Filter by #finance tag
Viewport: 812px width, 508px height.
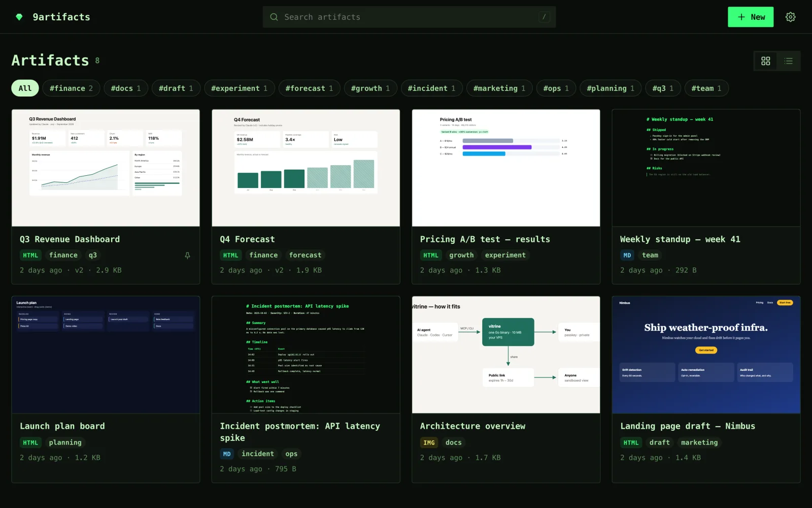click(x=71, y=88)
